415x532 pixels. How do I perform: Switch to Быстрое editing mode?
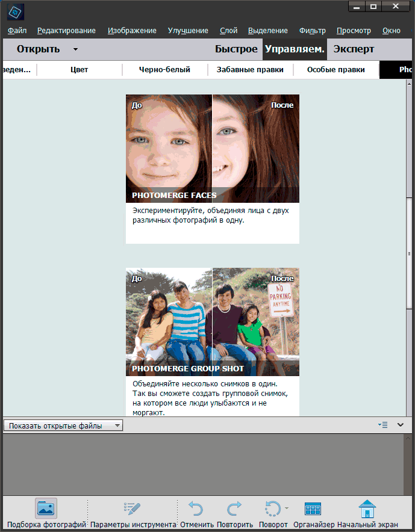(x=236, y=49)
